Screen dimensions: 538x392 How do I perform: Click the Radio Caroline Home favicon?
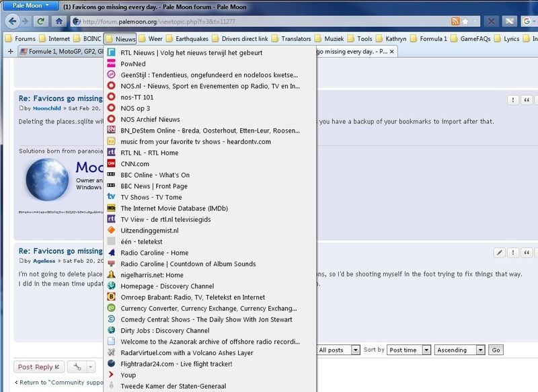pyautogui.click(x=111, y=252)
